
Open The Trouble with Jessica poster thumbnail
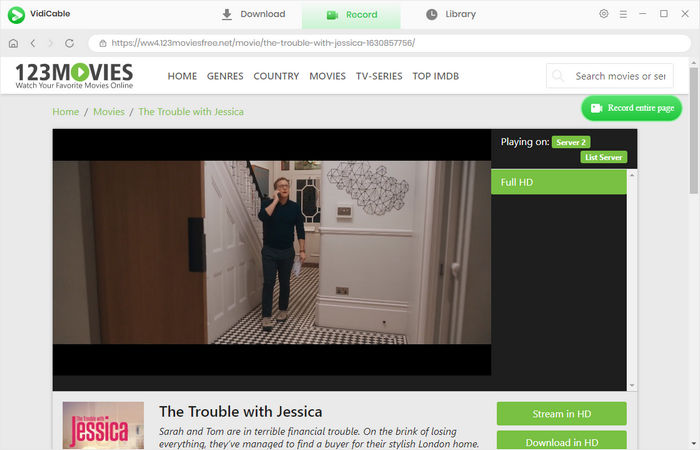tap(103, 425)
